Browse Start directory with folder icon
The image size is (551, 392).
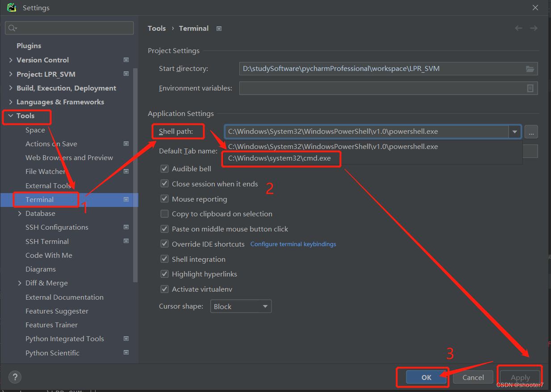(530, 69)
